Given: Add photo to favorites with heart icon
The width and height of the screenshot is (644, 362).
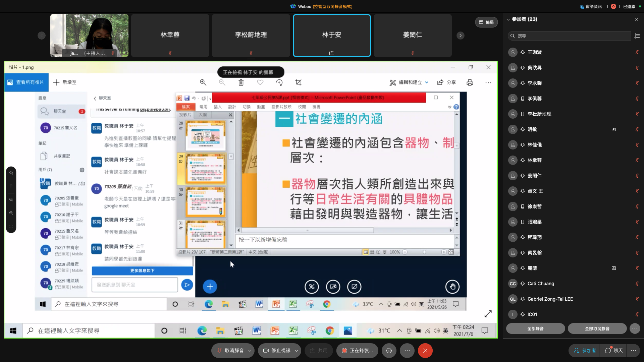Looking at the screenshot, I should pyautogui.click(x=260, y=82).
